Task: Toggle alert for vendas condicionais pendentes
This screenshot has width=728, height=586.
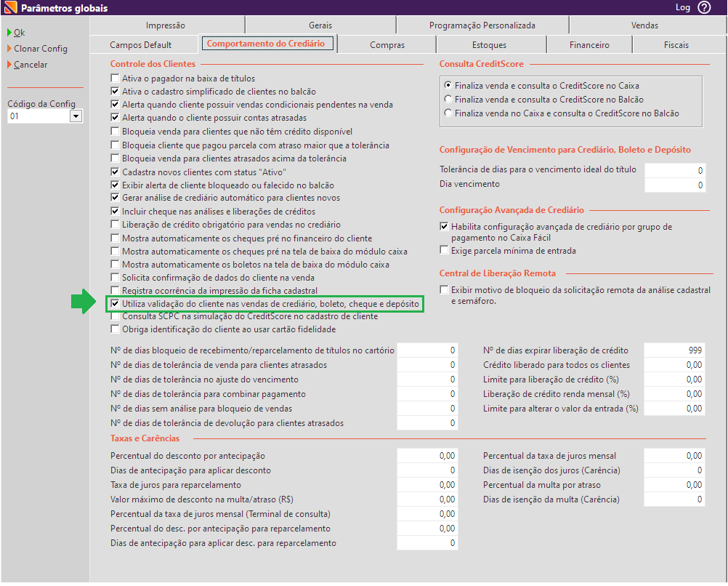Action: tap(115, 104)
